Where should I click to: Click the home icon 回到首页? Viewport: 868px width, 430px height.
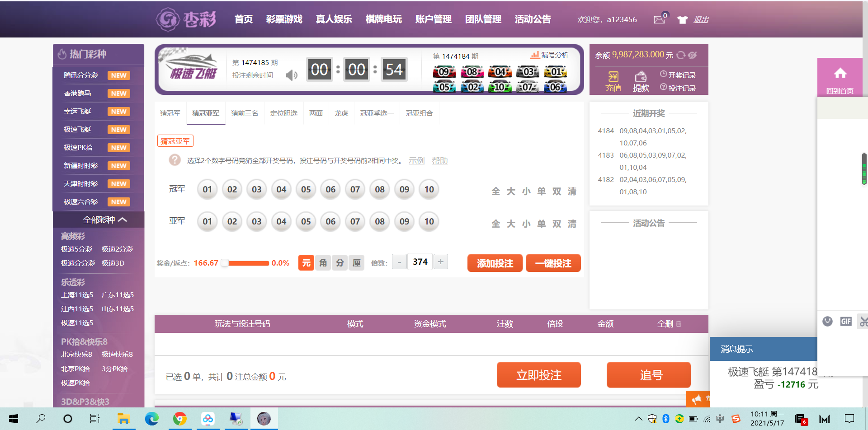click(840, 74)
